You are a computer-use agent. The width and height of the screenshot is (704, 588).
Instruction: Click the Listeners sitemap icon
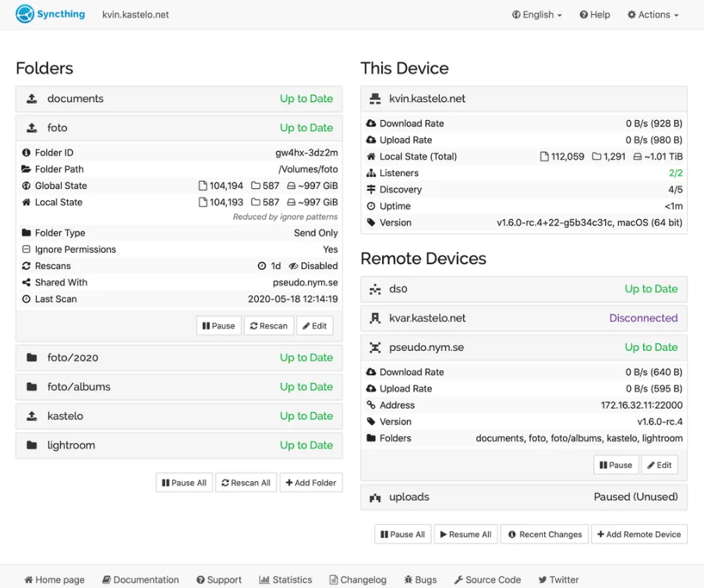371,173
